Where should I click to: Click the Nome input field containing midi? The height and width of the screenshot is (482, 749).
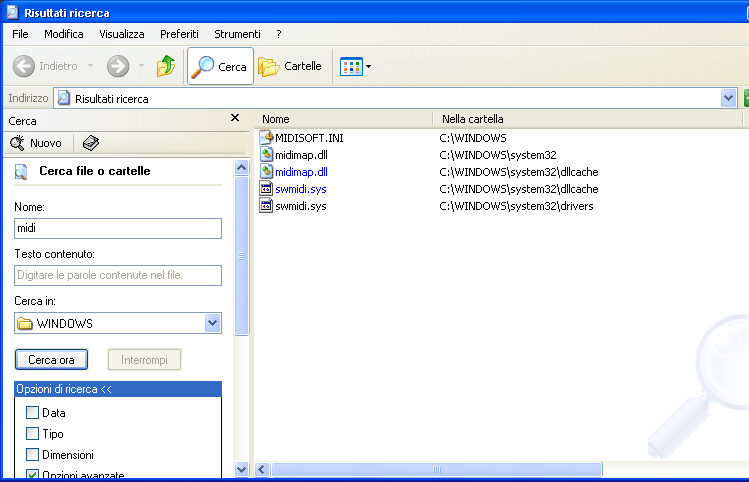(118, 228)
